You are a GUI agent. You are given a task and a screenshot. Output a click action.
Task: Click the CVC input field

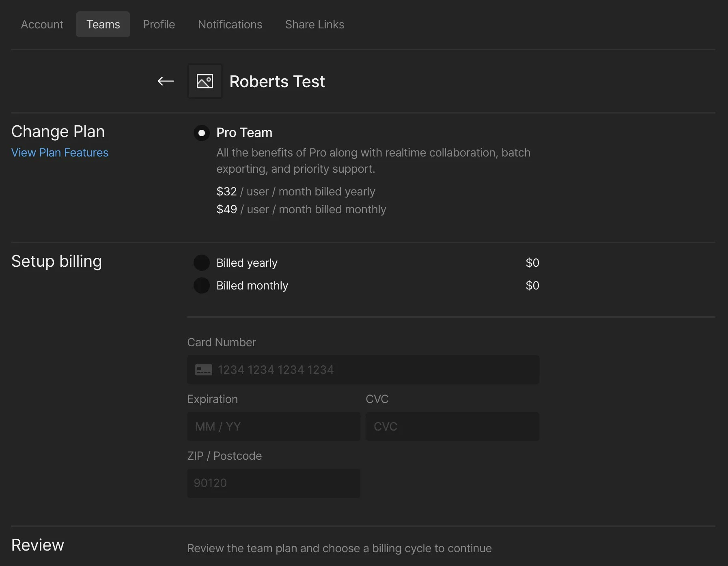coord(452,427)
